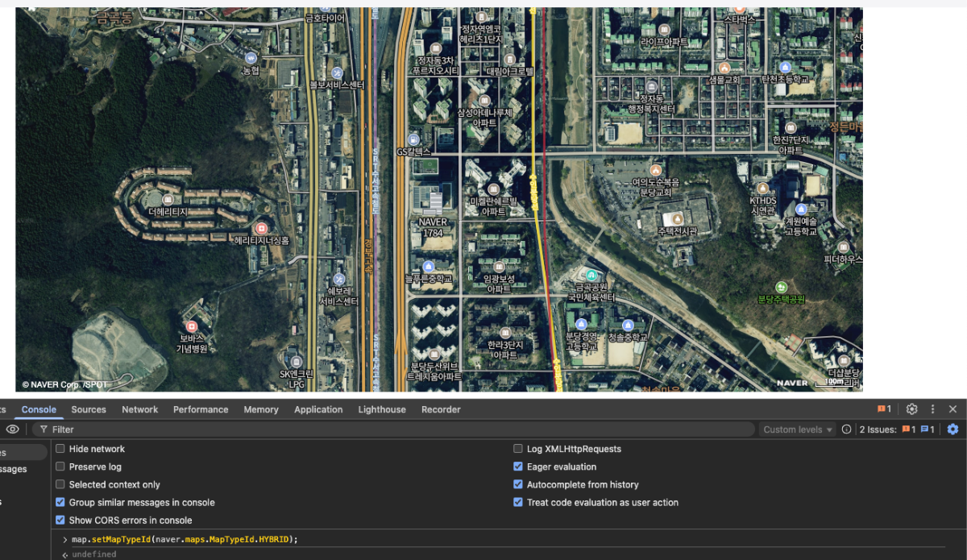Viewport: 967px width, 560px height.
Task: Open the Memory tab
Action: pyautogui.click(x=261, y=409)
